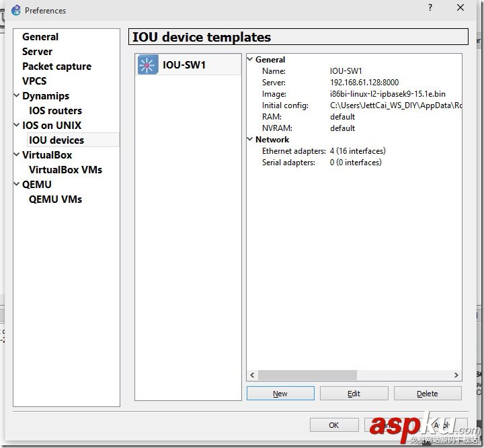Close the Preferences dialog
Image resolution: width=484 pixels, height=448 pixels.
point(460,7)
